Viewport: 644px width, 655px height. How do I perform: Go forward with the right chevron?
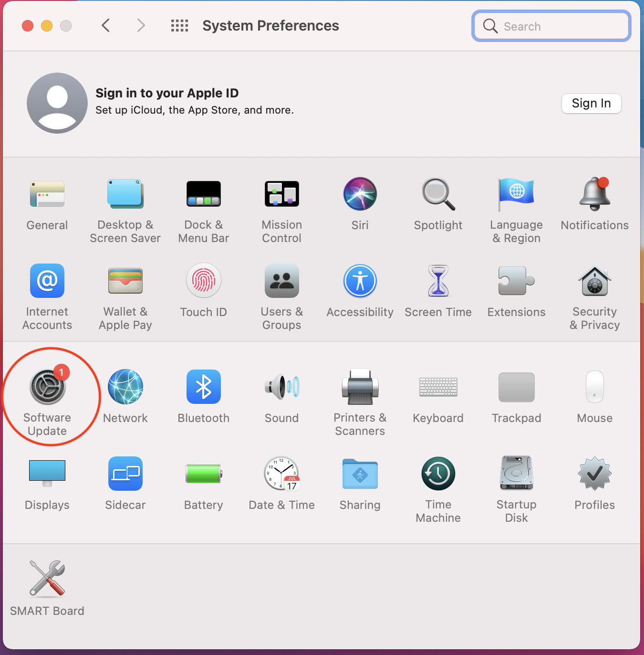click(140, 25)
